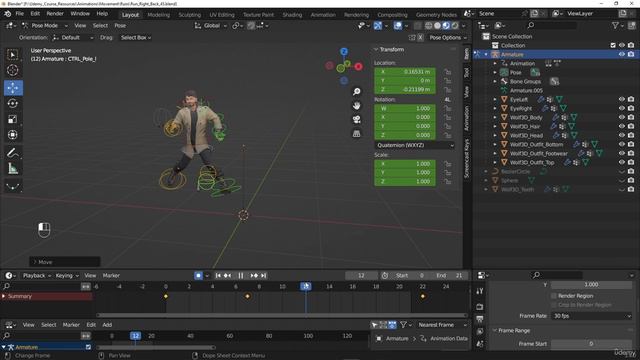Activate the Scale tool
Viewport: 640px width, 360px height.
tap(13, 119)
